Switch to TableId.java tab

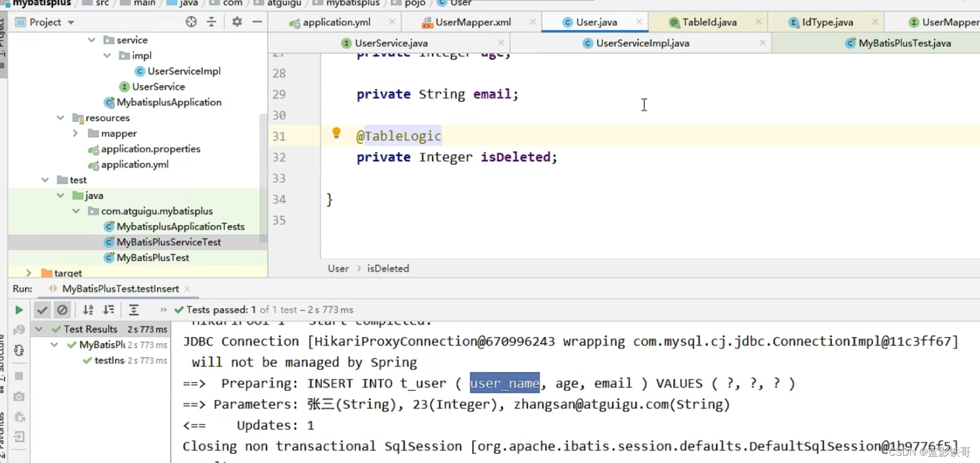pyautogui.click(x=709, y=22)
